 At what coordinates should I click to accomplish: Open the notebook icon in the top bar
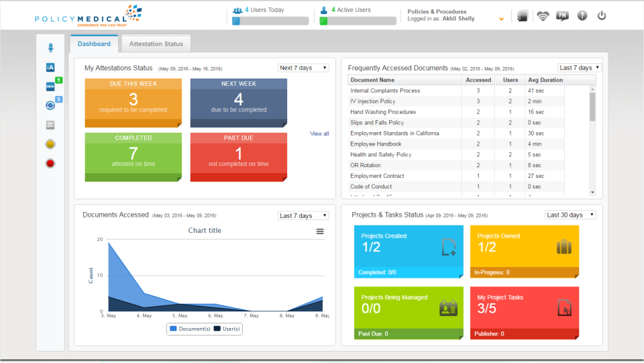(x=523, y=16)
